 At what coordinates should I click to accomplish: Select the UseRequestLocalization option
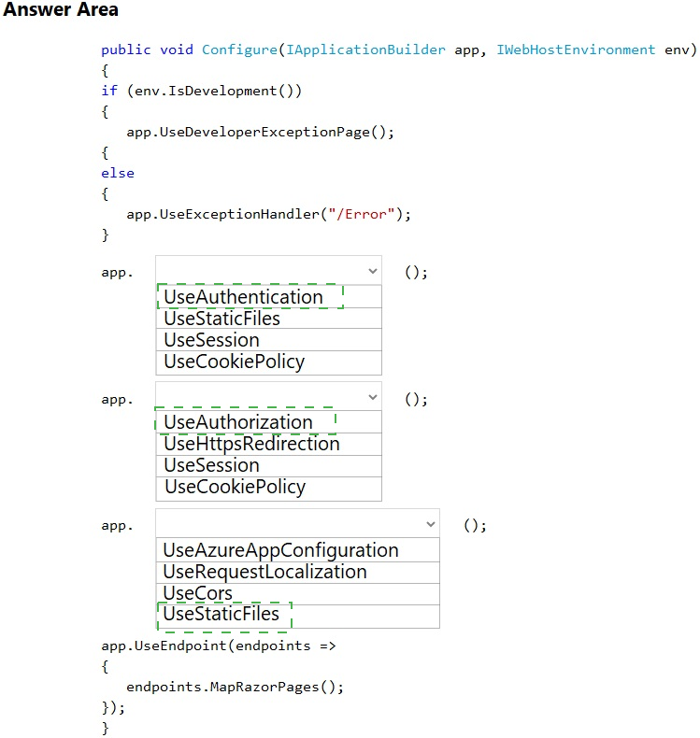click(x=264, y=572)
